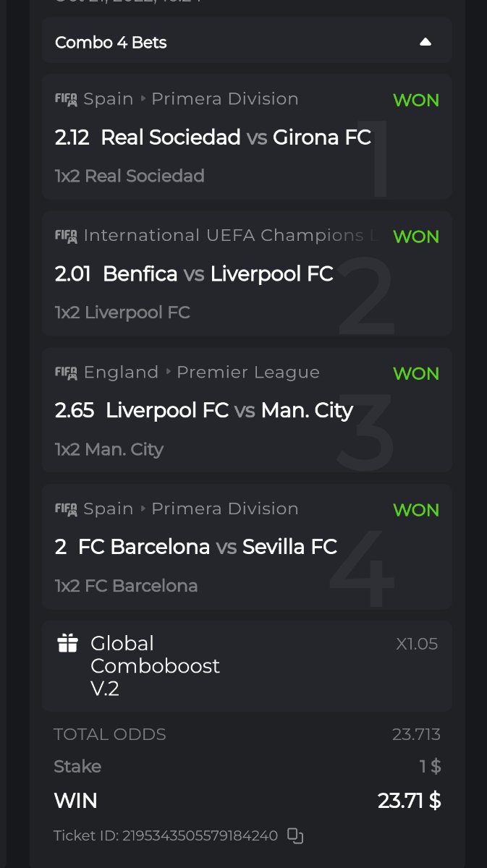Image resolution: width=487 pixels, height=868 pixels.
Task: Copy the Ticket ID with copy icon
Action: click(295, 835)
